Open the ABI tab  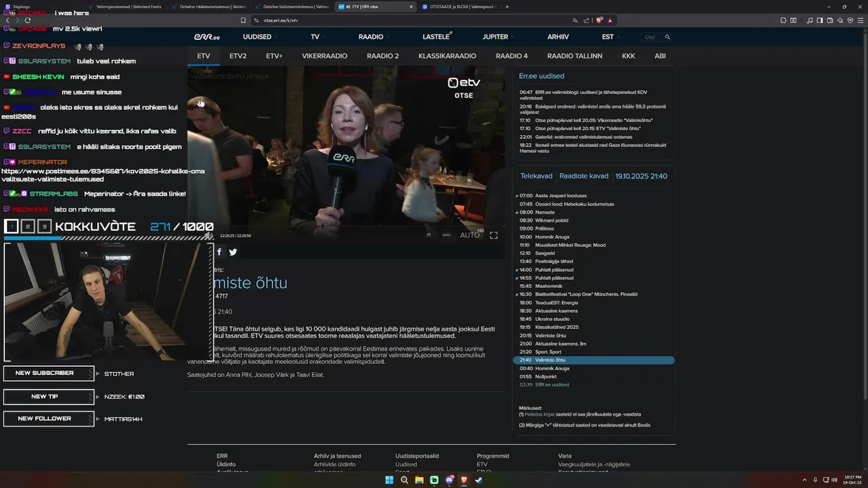[x=660, y=56]
